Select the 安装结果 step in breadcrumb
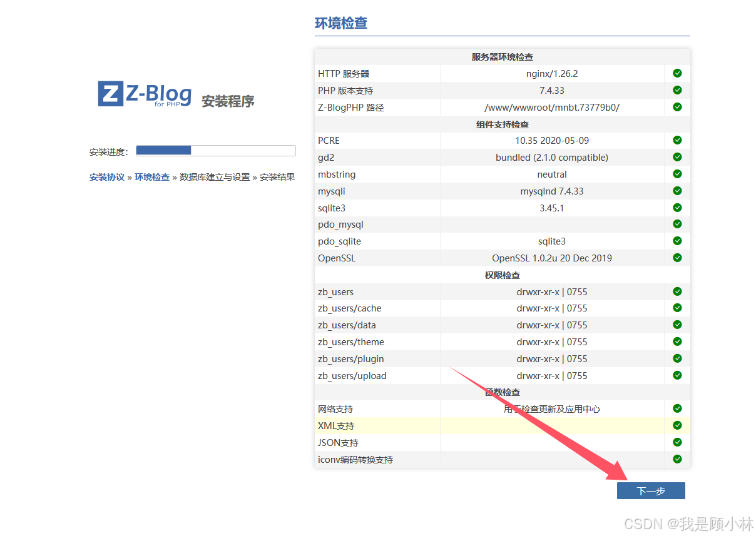This screenshot has width=756, height=536. tap(277, 177)
